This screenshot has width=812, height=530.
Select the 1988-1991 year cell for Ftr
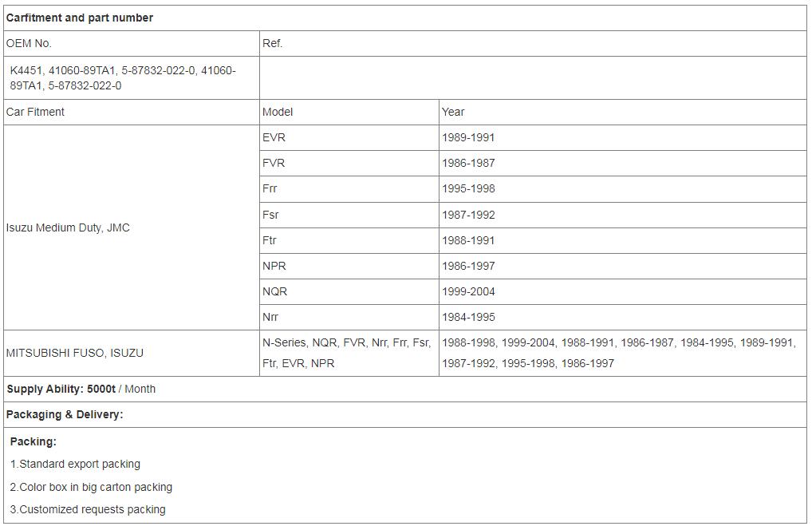[x=622, y=240]
